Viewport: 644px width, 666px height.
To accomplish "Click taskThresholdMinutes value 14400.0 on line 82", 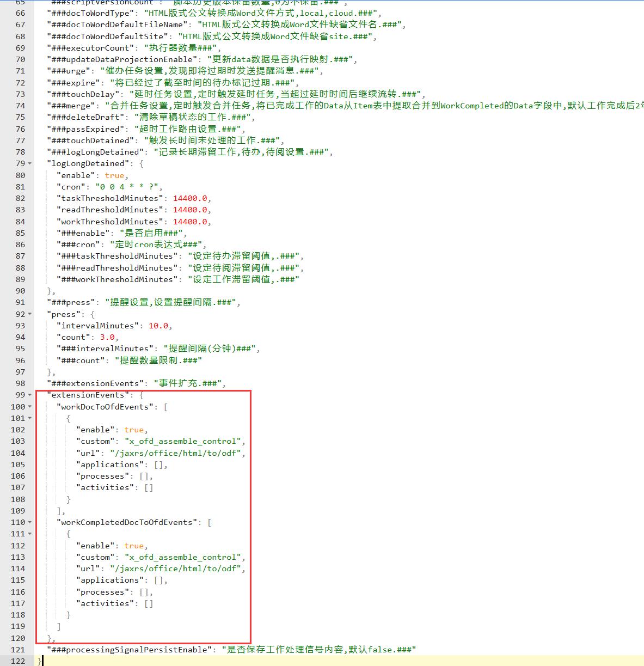I will (190, 198).
